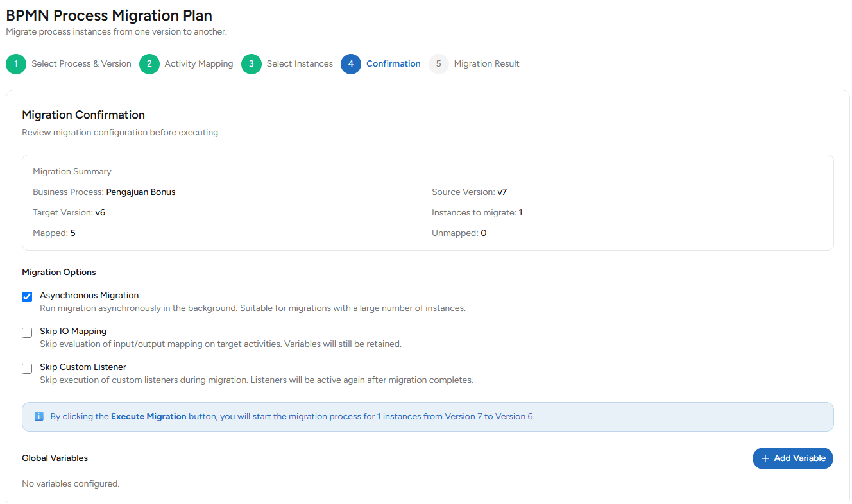This screenshot has width=852, height=504.
Task: Click the Migration Summary label
Action: (x=72, y=171)
